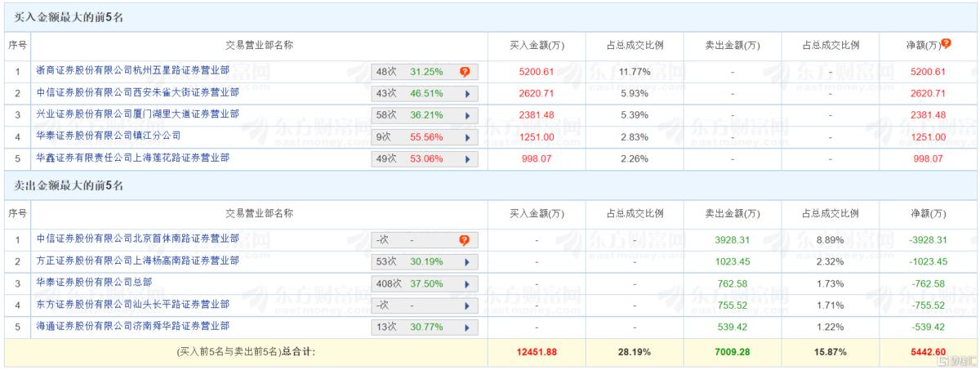The width and height of the screenshot is (980, 370).
Task: Click the 49次 53.06% stats box
Action: (x=425, y=158)
